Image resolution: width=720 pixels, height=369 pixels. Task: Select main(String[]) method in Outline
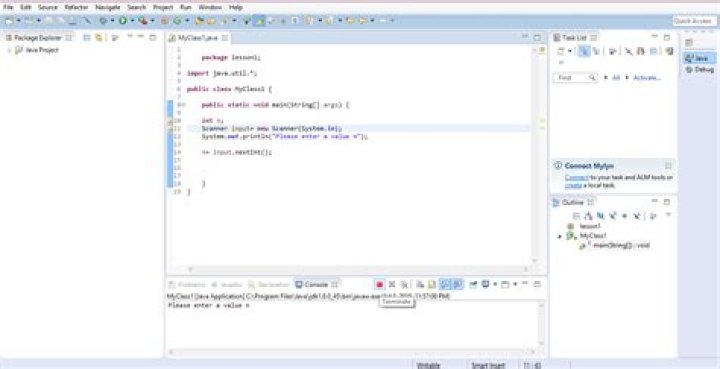coord(621,246)
